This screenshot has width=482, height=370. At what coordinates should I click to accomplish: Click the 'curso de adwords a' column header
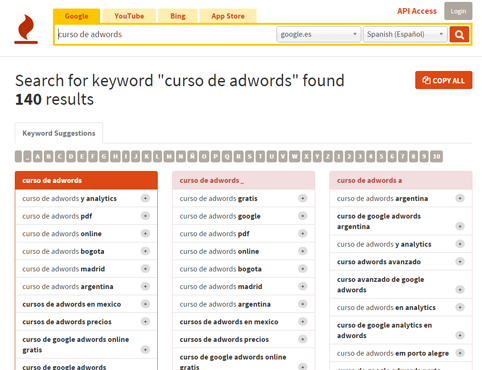[x=401, y=180]
